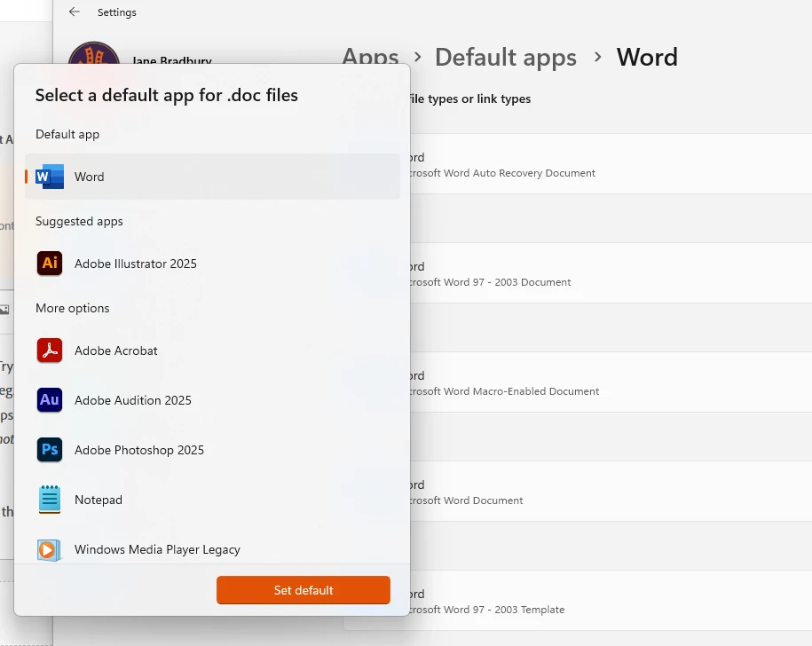This screenshot has width=812, height=646.
Task: Click the Jane Bradbury profile avatar
Action: point(94,53)
